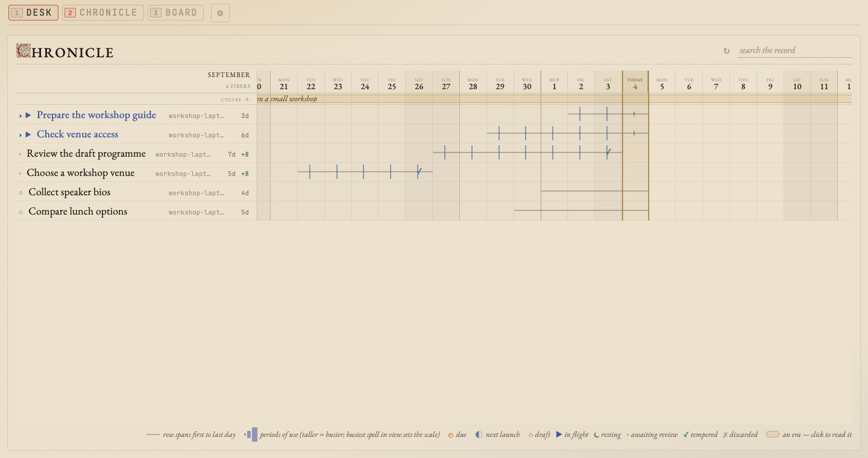
Task: Click the +8 badge on Review the draft programme
Action: pos(245,155)
